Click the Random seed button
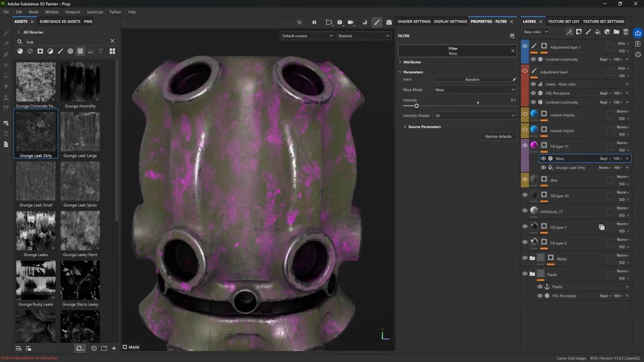Screen dimensions: 644x362 (472, 79)
